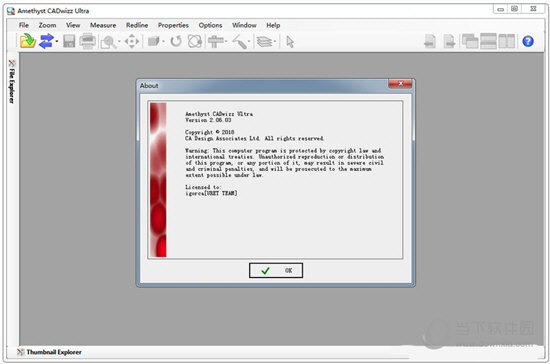Screen dimensions: 550x364
Task: Expand the zoom magnifier tool dropdown
Action: click(x=119, y=42)
